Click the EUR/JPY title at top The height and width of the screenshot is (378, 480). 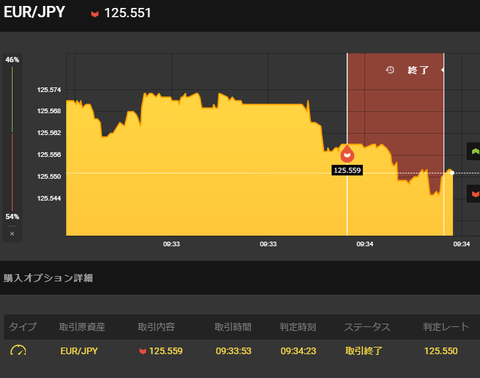pos(34,12)
